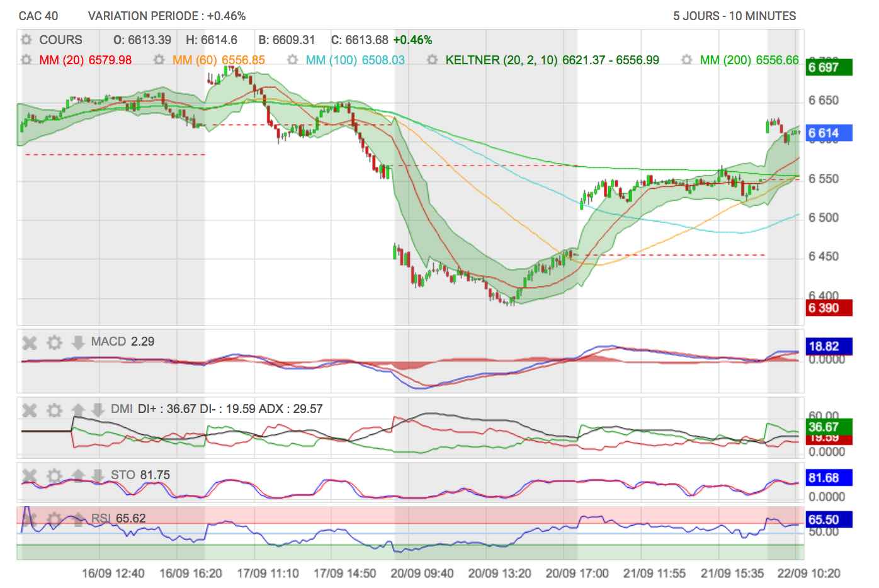This screenshot has height=588, width=879.
Task: Open settings gear for COURS price series
Action: (x=26, y=40)
